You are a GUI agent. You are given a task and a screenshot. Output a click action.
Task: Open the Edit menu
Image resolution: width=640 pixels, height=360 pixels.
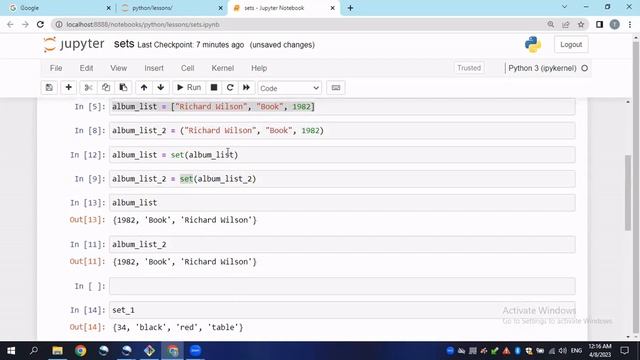(x=86, y=68)
